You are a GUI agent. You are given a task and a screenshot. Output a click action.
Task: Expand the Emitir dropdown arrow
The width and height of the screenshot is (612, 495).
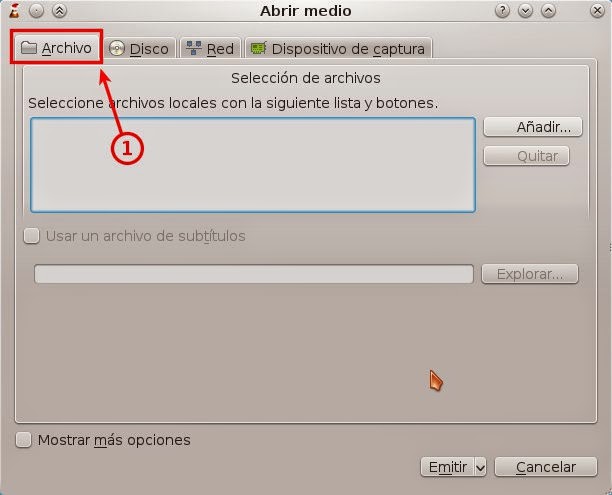coord(481,467)
